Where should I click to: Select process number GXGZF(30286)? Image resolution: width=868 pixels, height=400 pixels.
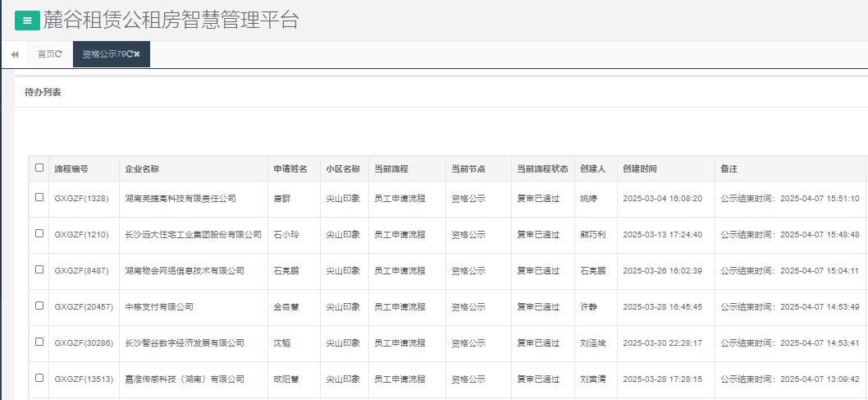(x=84, y=343)
